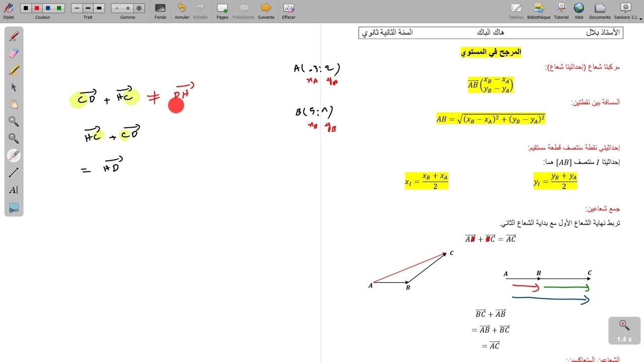Select the Laser pointer tool
Image resolution: width=644 pixels, height=362 pixels.
point(14,156)
